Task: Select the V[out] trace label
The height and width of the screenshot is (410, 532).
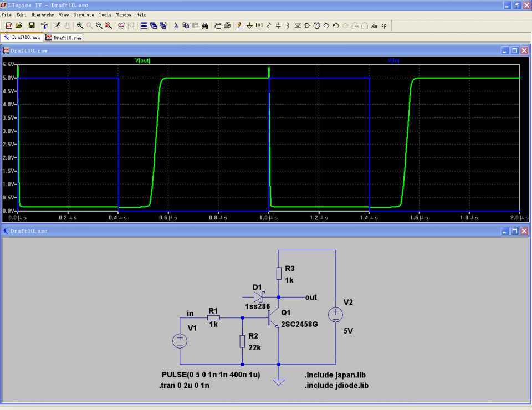Action: point(142,60)
